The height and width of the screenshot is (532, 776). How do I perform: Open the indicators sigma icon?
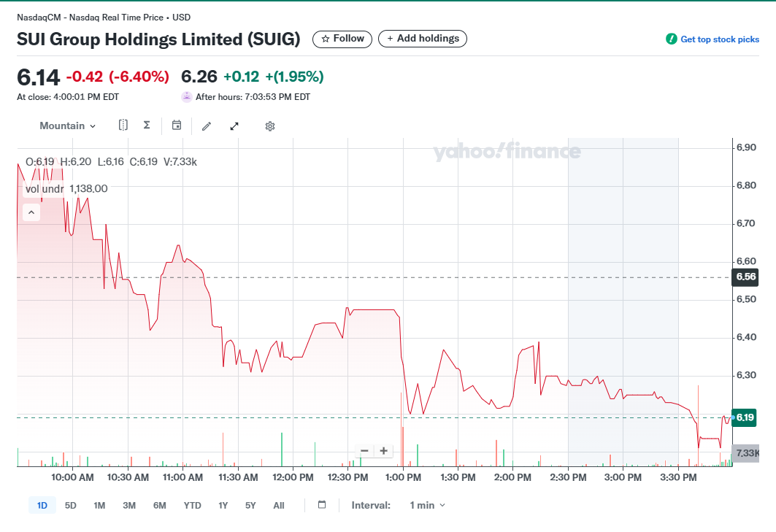[147, 126]
